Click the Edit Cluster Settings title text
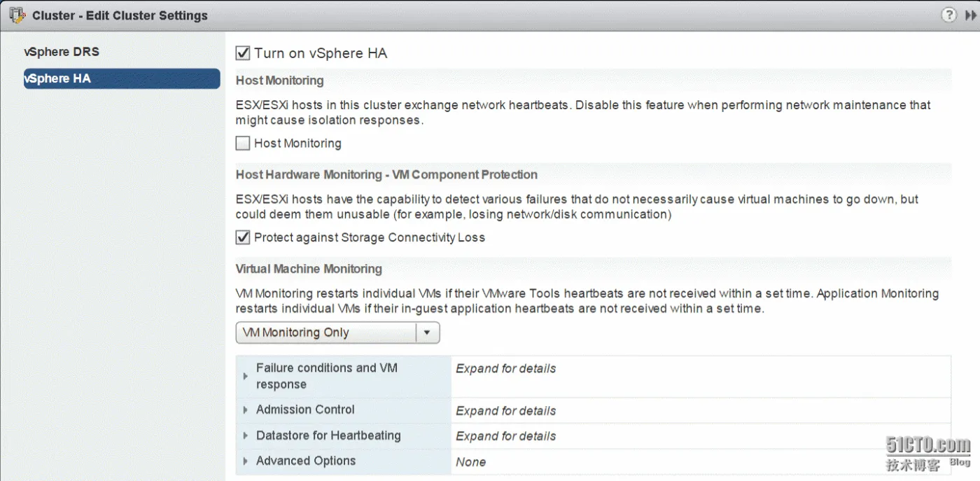Screen dimensions: 980x481 click(120, 15)
